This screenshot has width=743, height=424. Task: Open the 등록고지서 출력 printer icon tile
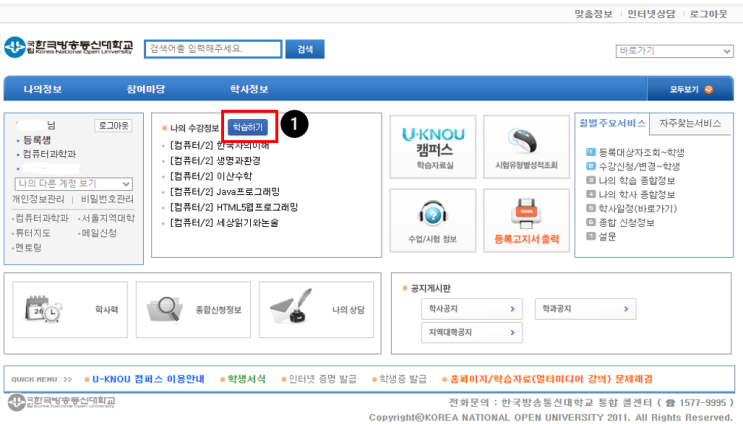coord(526,221)
